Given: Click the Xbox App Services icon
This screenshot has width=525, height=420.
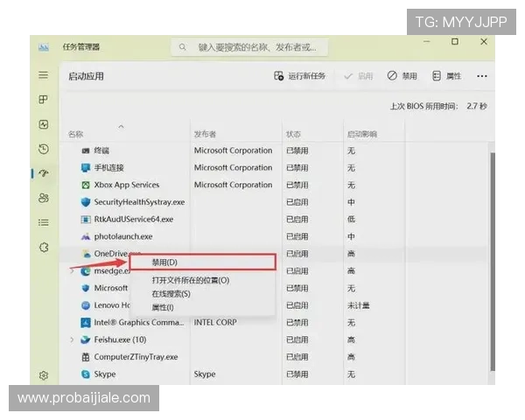Looking at the screenshot, I should (86, 185).
